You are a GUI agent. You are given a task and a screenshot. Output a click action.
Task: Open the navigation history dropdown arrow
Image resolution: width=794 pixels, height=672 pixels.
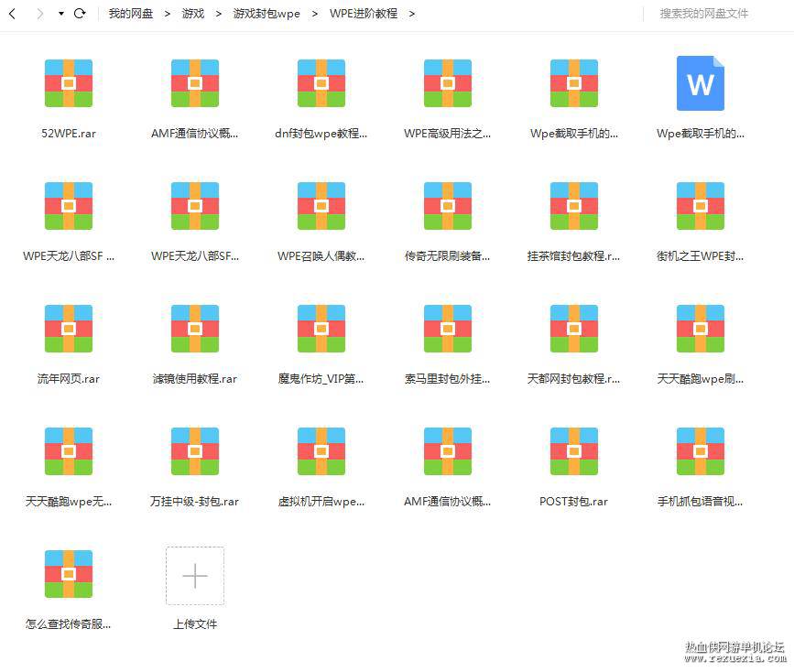click(60, 14)
